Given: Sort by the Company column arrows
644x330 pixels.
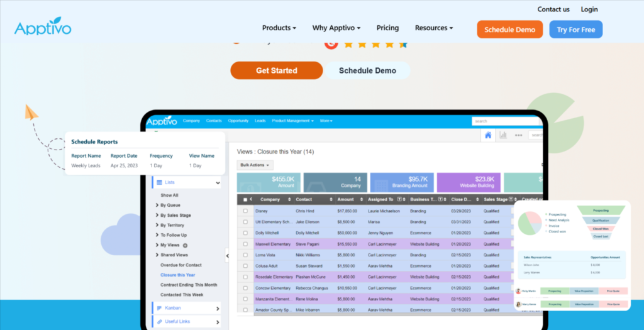Looking at the screenshot, I should (x=289, y=199).
